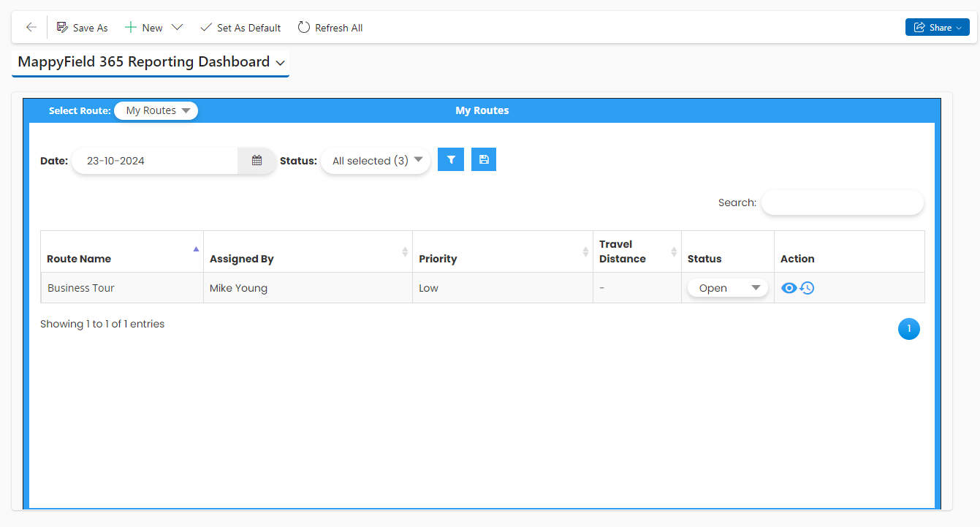Image resolution: width=980 pixels, height=527 pixels.
Task: Open the route history clock icon
Action: (807, 288)
